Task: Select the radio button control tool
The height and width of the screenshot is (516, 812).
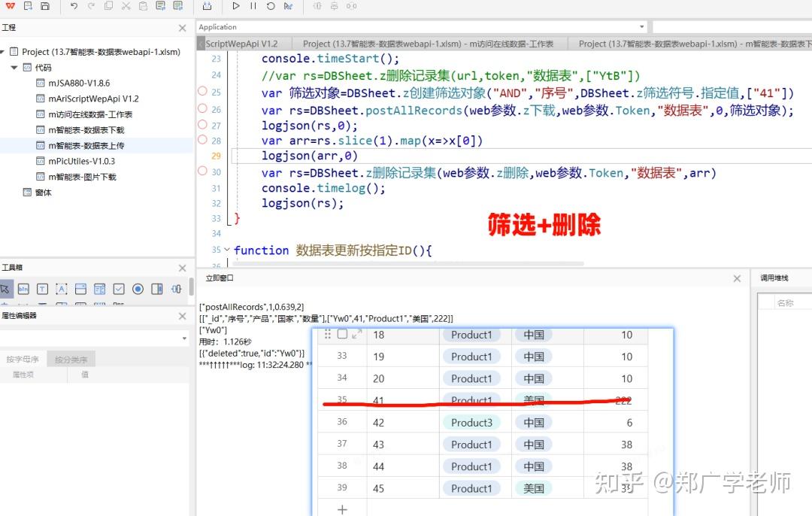Action: click(137, 289)
